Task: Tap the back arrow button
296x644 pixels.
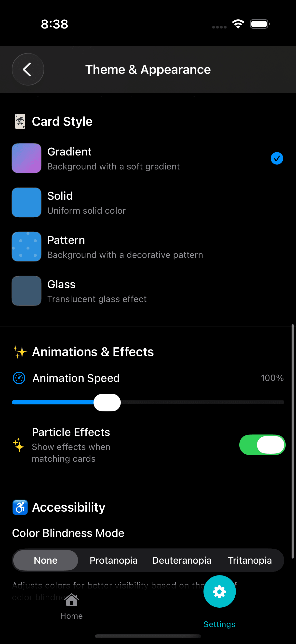Action: tap(28, 69)
